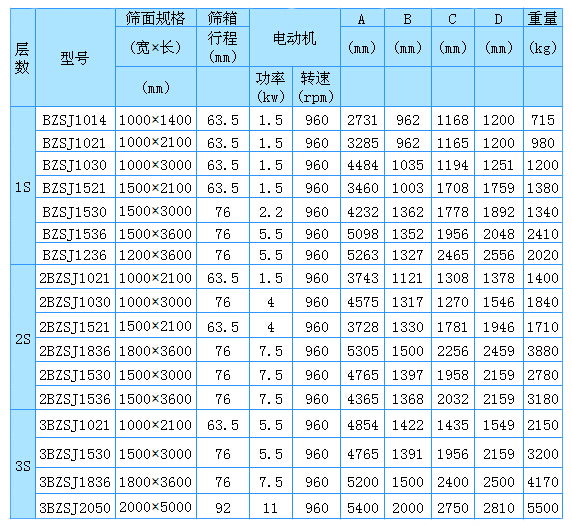572x526 pixels.
Task: Click the 转速 (rpm) subheader
Action: [x=316, y=87]
